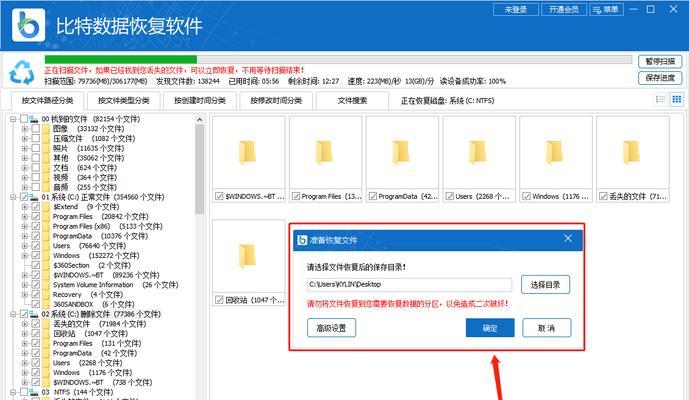Close the 准备恢复文件 dialog
This screenshot has width=689, height=400.
click(568, 238)
